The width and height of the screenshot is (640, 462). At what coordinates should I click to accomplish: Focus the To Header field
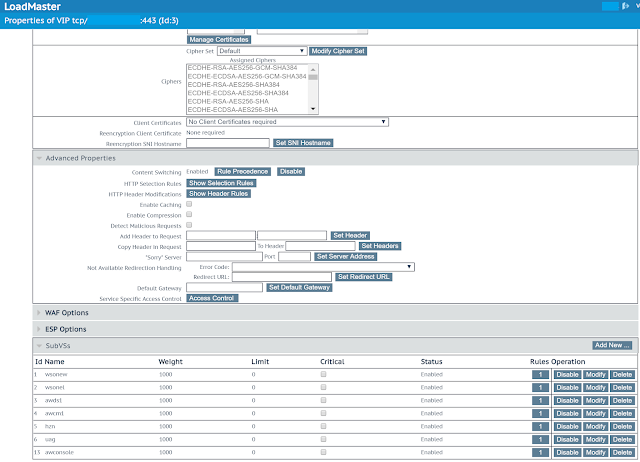pos(320,246)
